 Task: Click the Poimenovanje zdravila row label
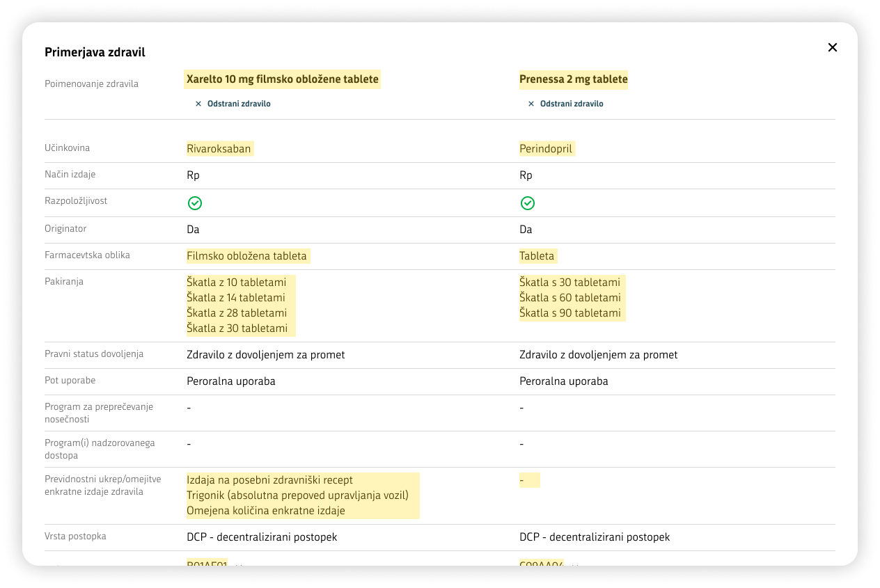(91, 84)
